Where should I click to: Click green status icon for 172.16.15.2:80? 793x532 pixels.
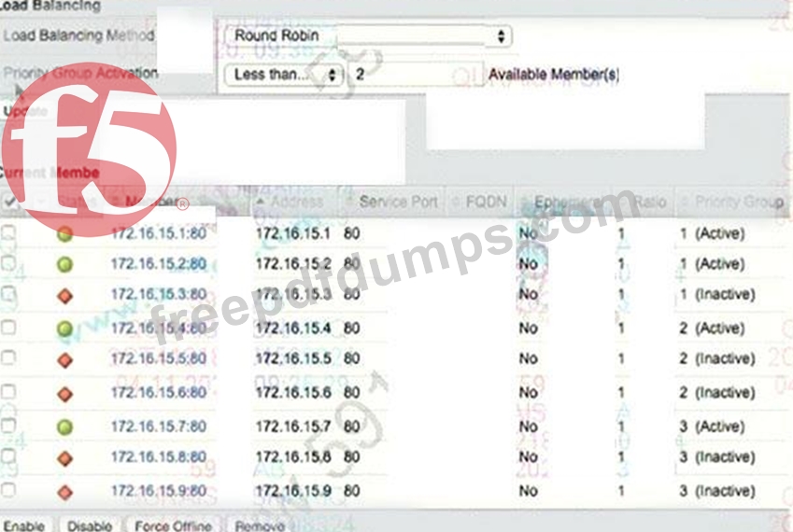64,265
